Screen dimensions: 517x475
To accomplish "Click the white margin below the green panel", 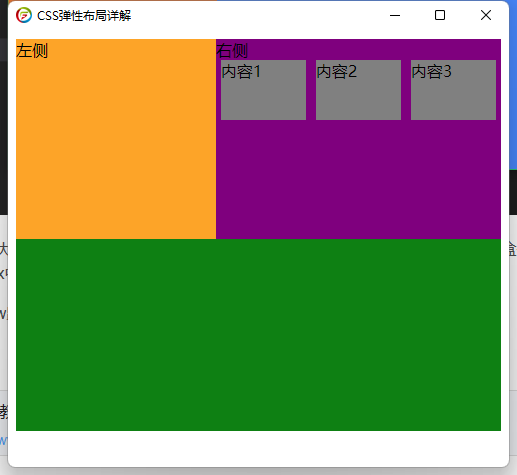I will [x=258, y=448].
